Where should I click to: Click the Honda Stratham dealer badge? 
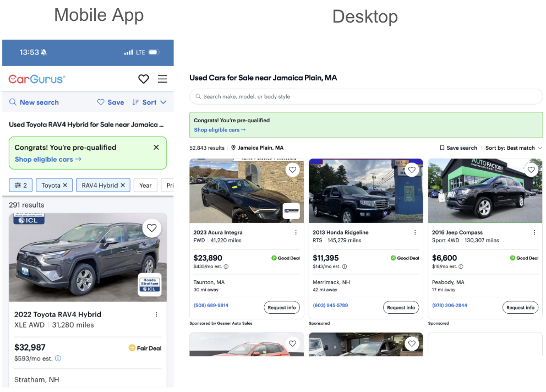pyautogui.click(x=150, y=285)
